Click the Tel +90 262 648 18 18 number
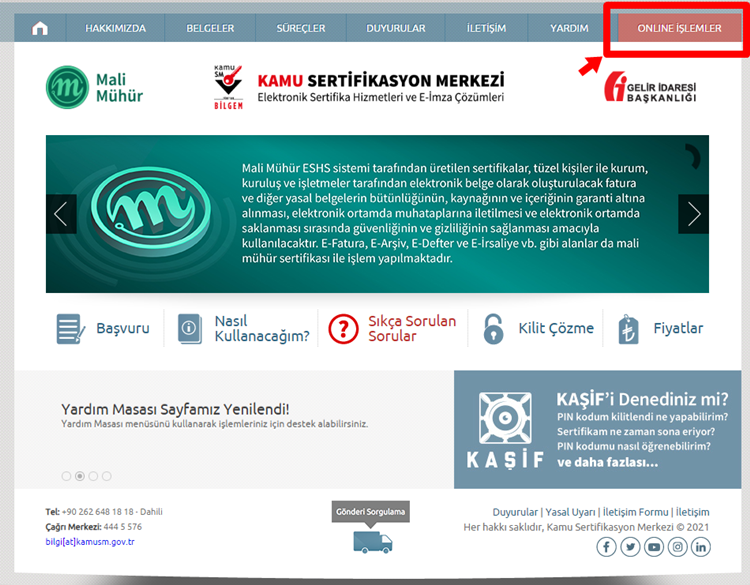750x585 pixels. coord(98,512)
